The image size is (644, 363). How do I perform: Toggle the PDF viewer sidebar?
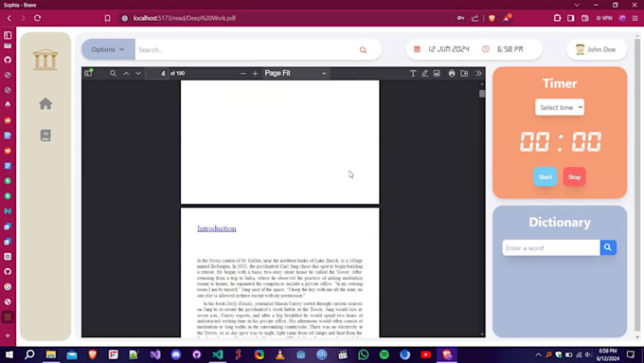click(x=88, y=73)
